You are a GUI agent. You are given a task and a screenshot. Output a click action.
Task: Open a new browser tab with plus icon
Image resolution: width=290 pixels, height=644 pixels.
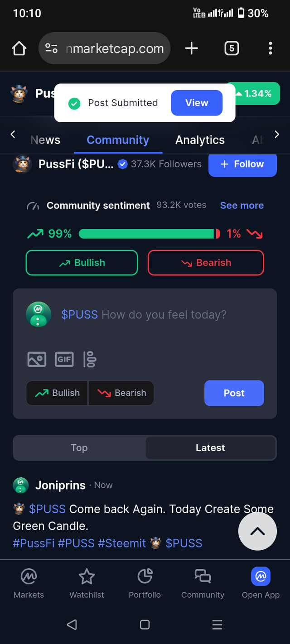[192, 48]
